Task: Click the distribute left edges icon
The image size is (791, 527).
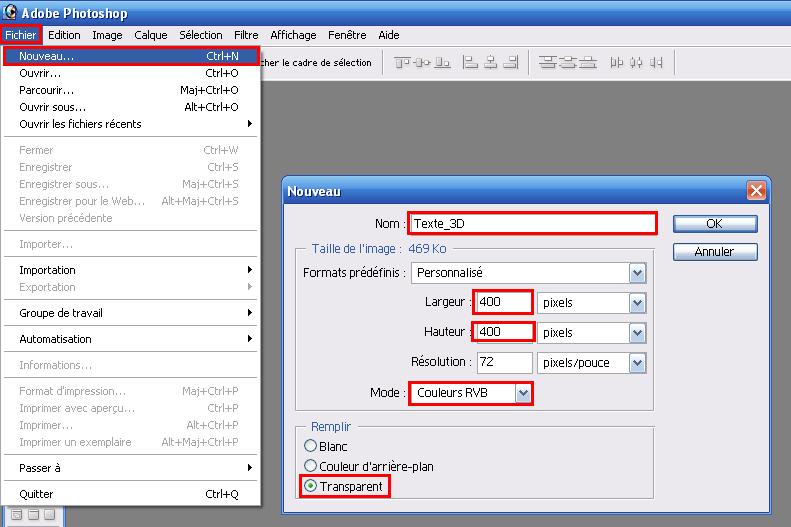Action: click(616, 63)
